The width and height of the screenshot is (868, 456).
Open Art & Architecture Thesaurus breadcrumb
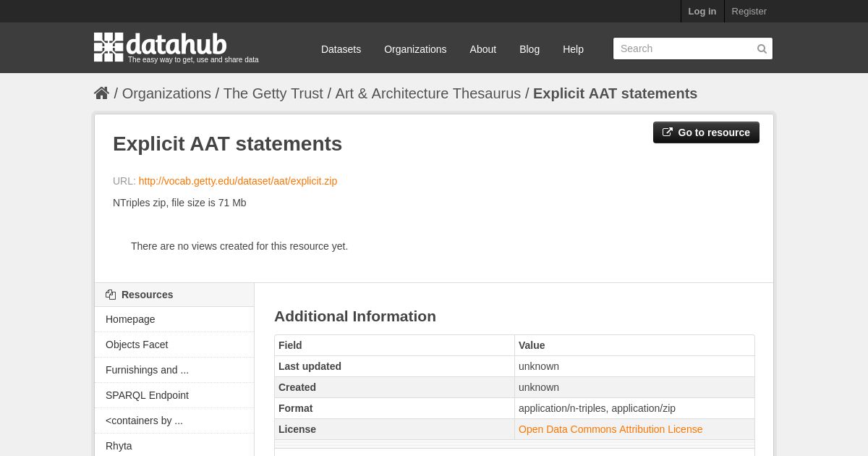click(427, 93)
